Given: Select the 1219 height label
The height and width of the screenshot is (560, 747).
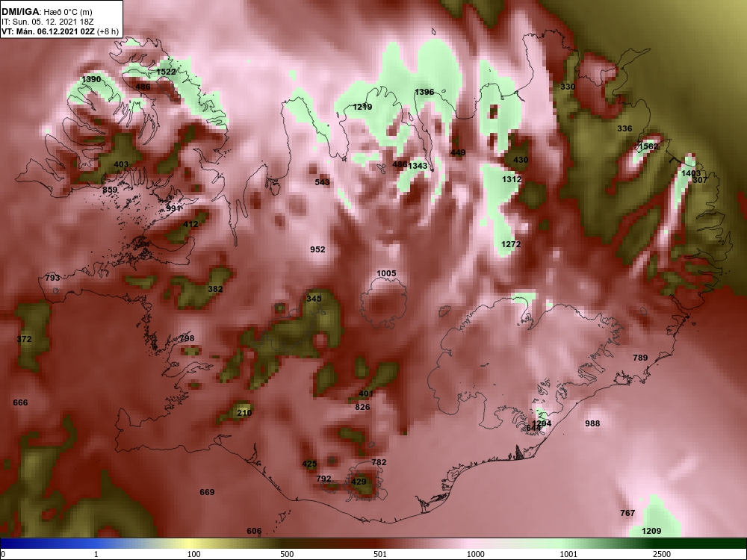Looking at the screenshot, I should tap(362, 107).
